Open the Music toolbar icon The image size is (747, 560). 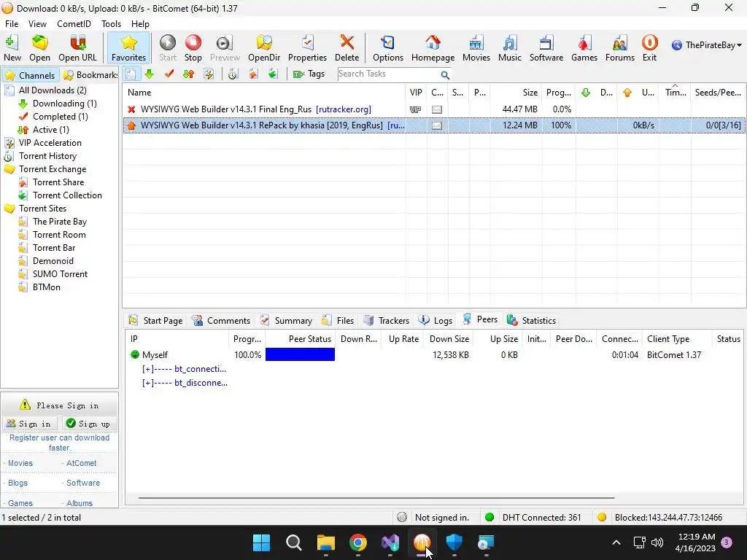tap(510, 48)
